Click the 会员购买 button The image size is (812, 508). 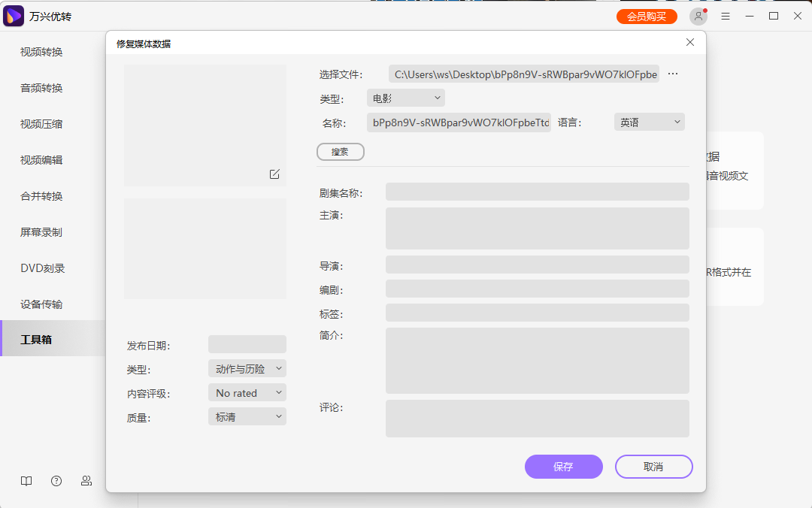point(647,15)
